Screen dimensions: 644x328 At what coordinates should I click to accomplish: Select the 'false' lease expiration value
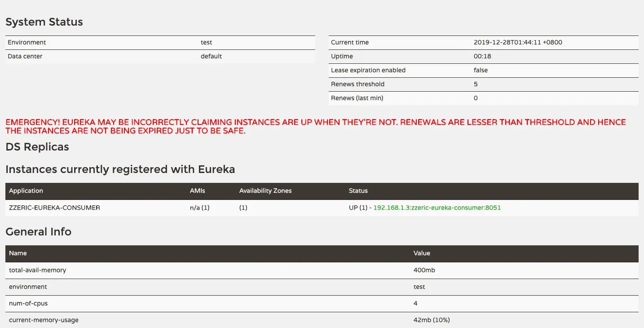[481, 70]
